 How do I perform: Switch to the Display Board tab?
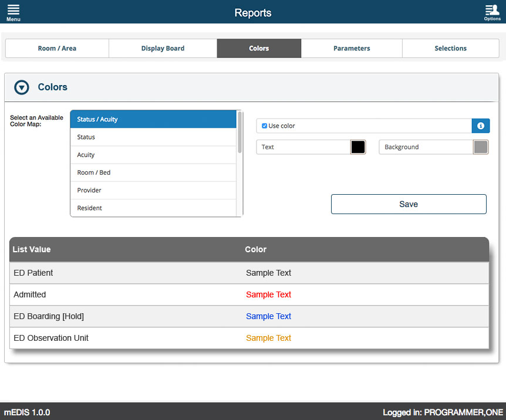coord(163,48)
